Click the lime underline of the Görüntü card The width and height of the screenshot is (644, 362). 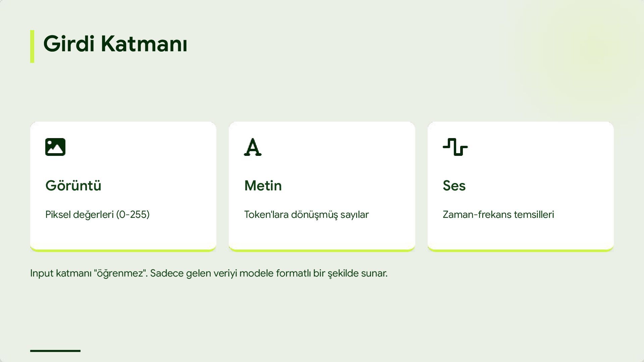click(x=123, y=250)
